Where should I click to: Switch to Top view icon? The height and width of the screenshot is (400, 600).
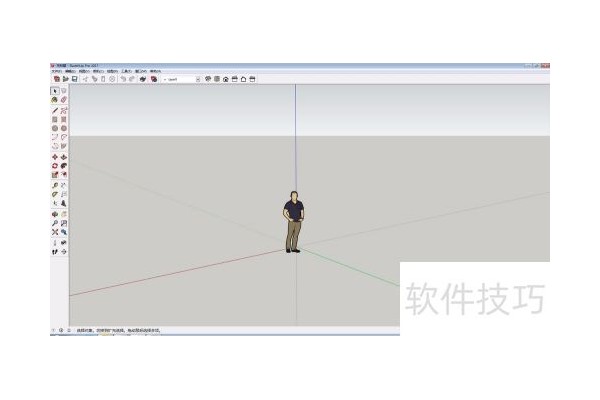tap(217, 79)
